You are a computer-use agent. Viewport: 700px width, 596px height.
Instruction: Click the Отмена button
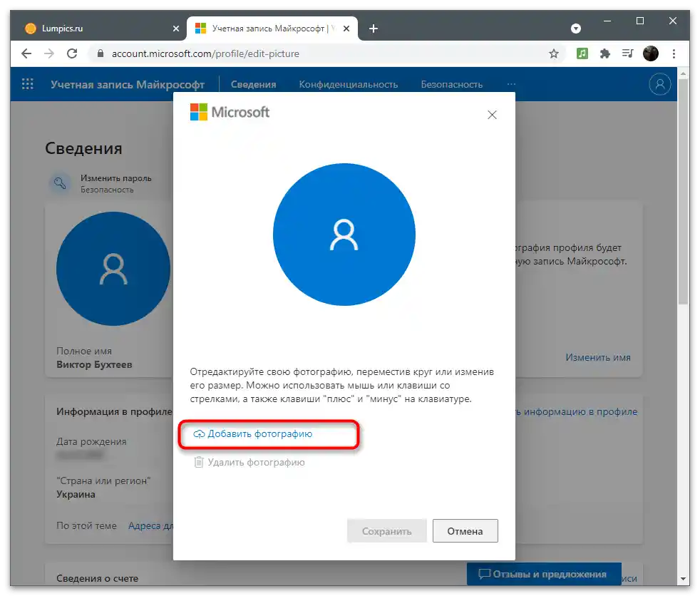[x=465, y=531]
